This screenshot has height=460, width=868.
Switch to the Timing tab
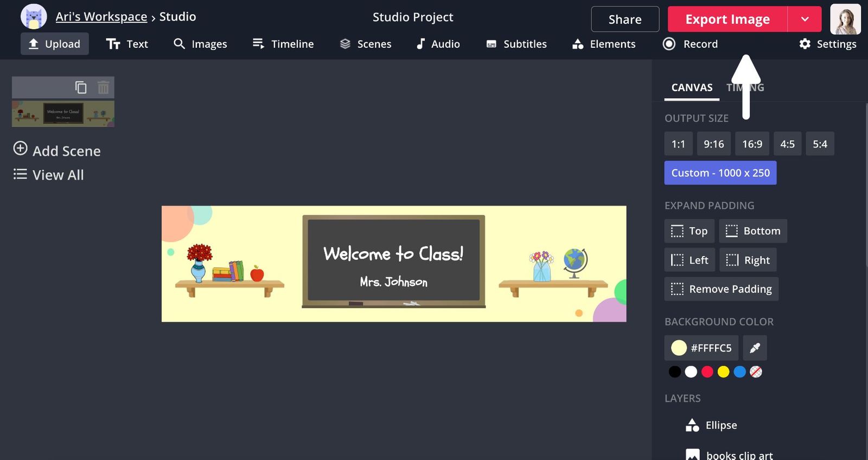[745, 87]
